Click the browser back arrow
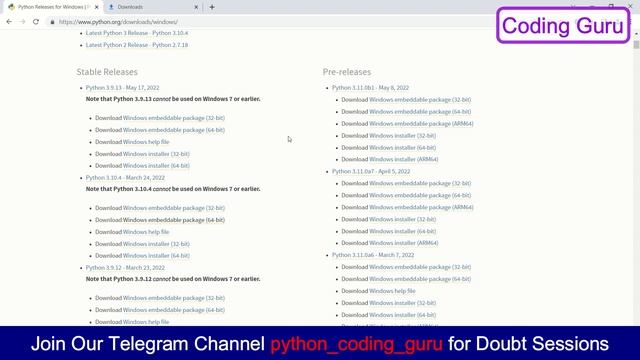640x360 pixels. (9, 22)
